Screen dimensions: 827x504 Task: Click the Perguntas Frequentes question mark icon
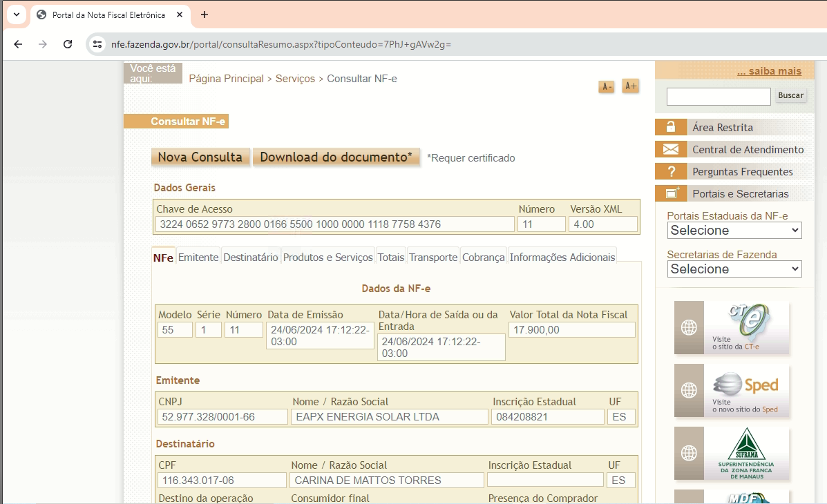(x=670, y=171)
